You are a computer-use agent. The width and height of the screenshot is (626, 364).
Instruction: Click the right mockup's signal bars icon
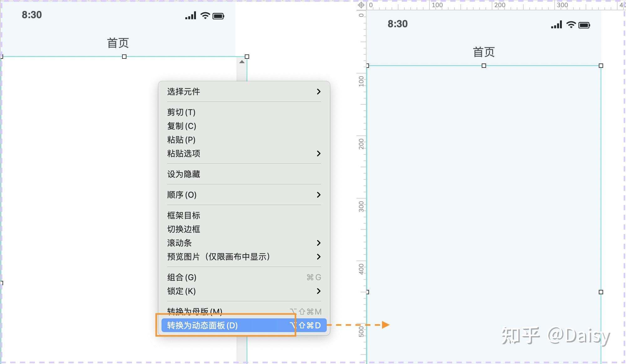tap(557, 25)
